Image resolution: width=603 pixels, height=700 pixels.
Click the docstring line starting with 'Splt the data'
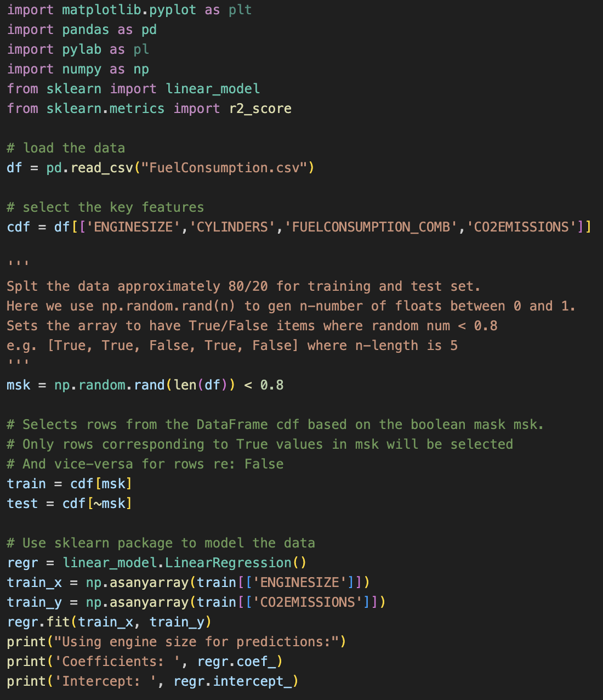(243, 286)
